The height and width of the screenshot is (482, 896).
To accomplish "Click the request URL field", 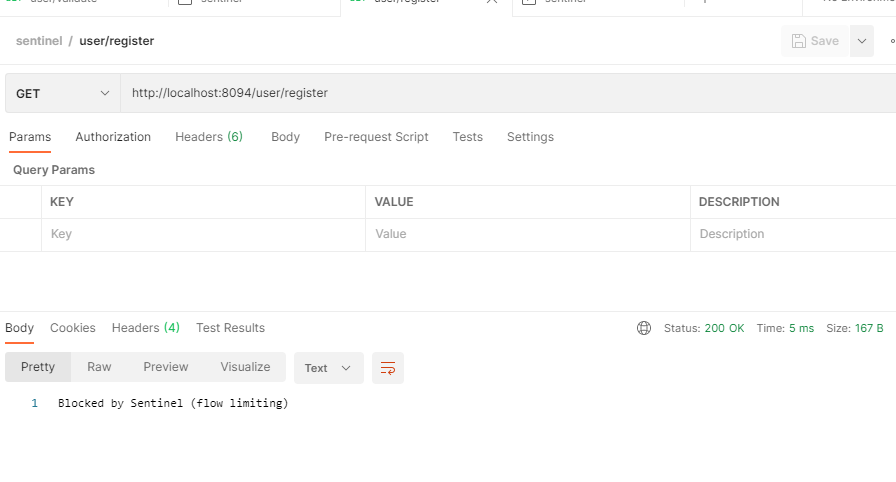I will [x=508, y=93].
